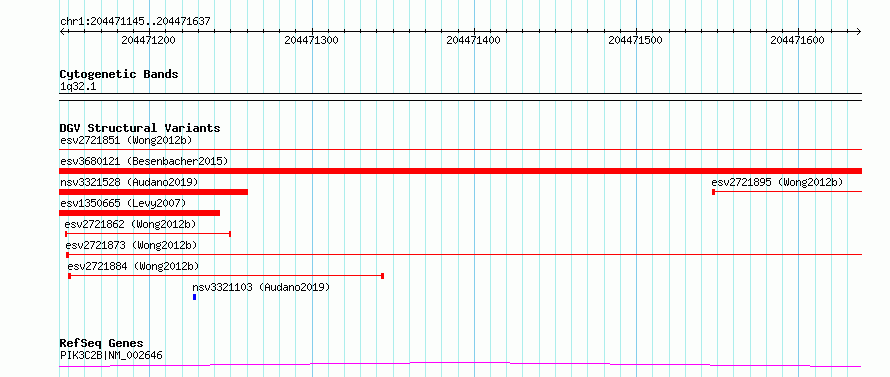
Task: Open the nsv3321103 (Audano2019) label
Action: pos(261,287)
